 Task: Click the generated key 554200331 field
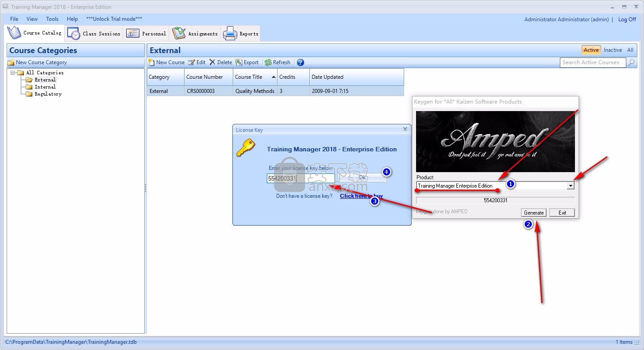coord(495,200)
